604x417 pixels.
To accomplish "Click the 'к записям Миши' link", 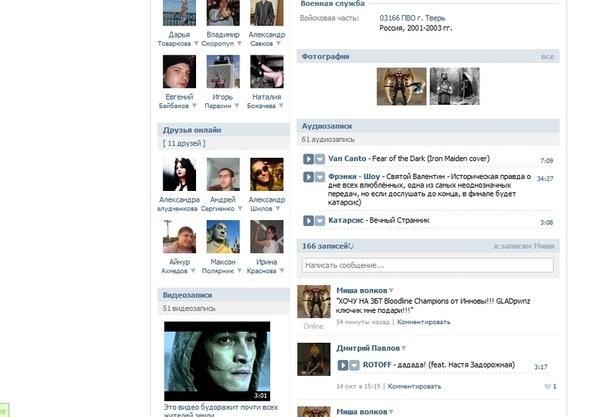I will tap(523, 246).
